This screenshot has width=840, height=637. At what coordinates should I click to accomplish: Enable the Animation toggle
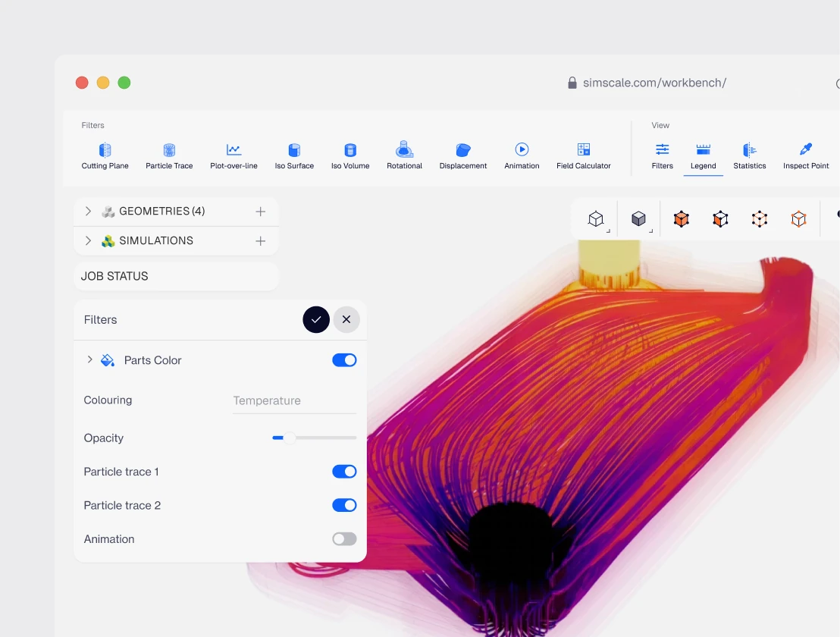(x=344, y=539)
